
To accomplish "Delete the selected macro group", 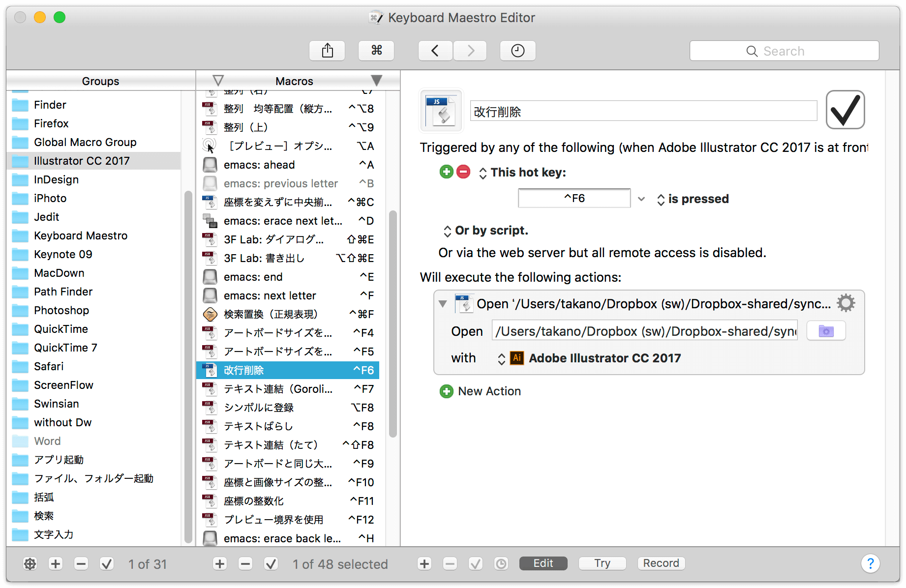I will (81, 563).
